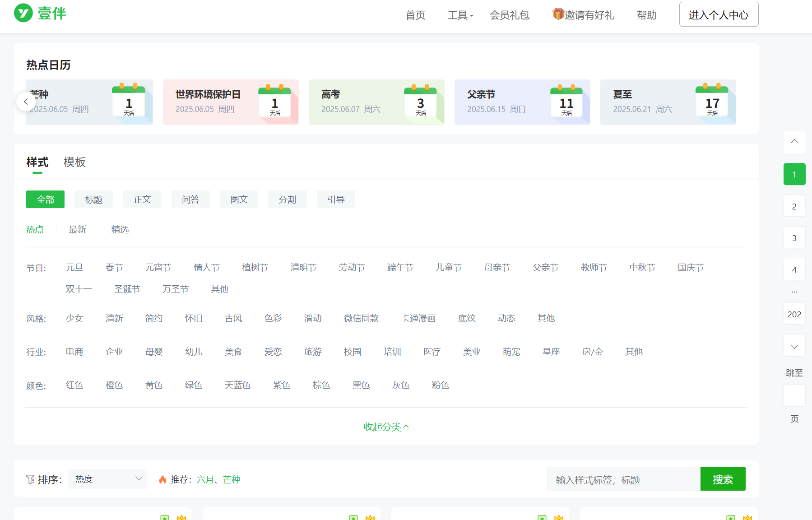
Task: Open the 热度 sort dropdown
Action: pyautogui.click(x=107, y=479)
